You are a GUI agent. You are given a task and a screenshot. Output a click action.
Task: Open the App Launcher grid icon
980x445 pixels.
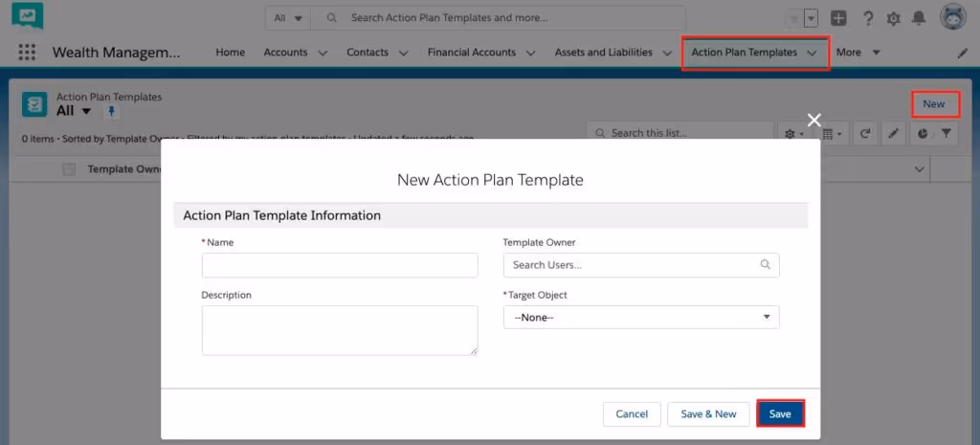coord(27,53)
